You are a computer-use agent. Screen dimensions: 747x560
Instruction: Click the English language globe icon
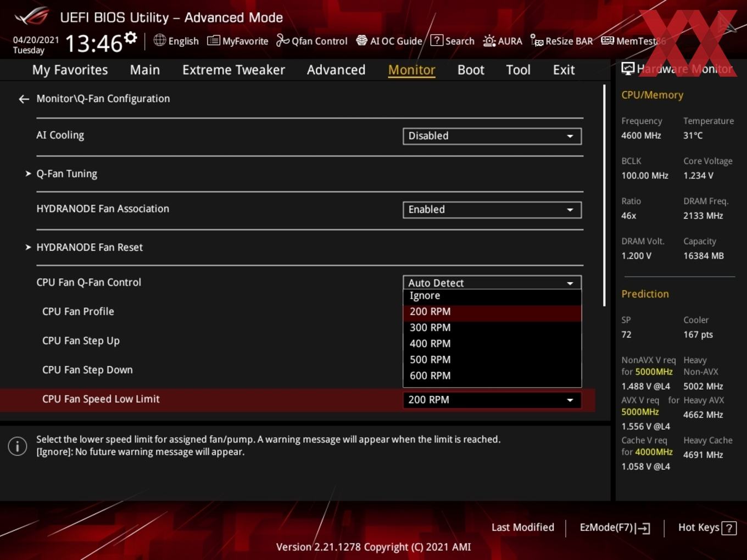click(159, 40)
